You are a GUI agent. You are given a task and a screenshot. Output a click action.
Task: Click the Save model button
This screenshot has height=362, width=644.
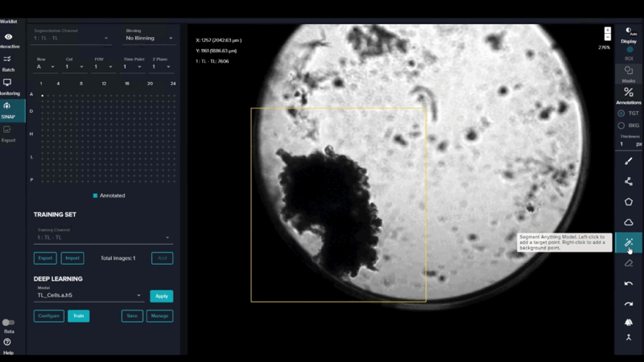(x=132, y=316)
